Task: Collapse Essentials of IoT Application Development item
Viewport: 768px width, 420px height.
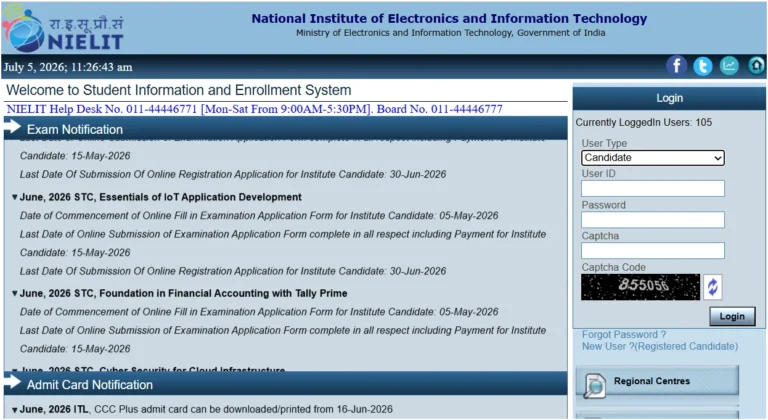Action: pyautogui.click(x=15, y=197)
